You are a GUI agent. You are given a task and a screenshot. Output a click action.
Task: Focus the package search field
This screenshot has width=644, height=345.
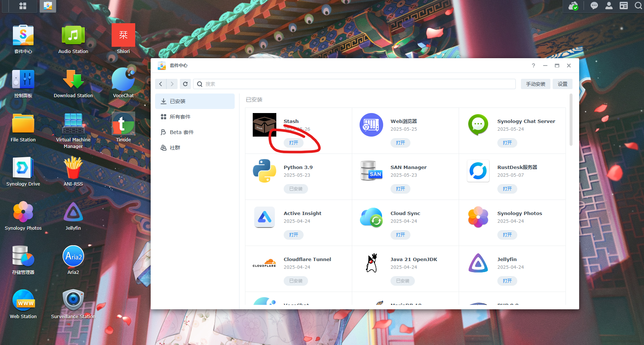[354, 84]
